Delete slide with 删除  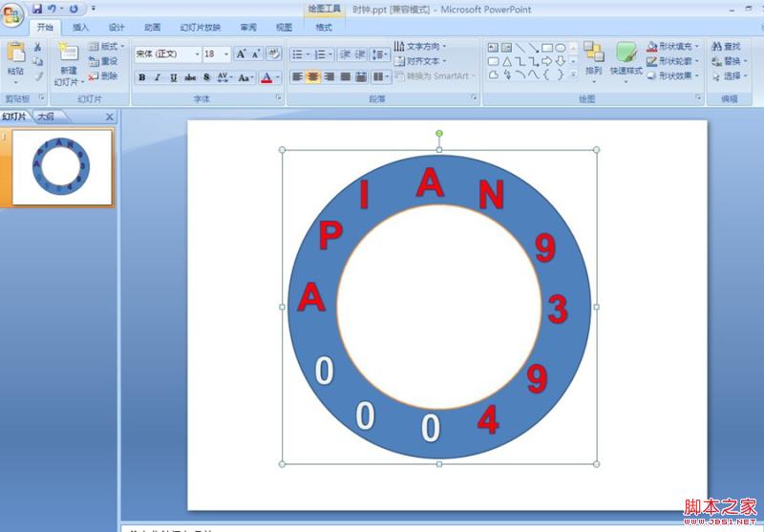(103, 76)
